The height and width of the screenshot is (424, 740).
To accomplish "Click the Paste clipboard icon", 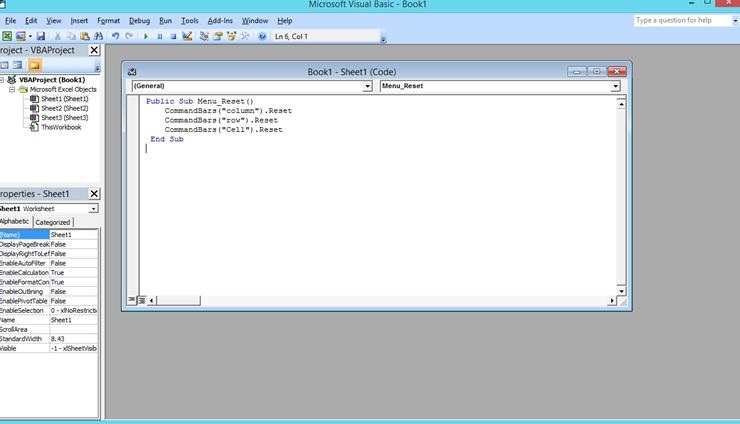I will [x=84, y=36].
